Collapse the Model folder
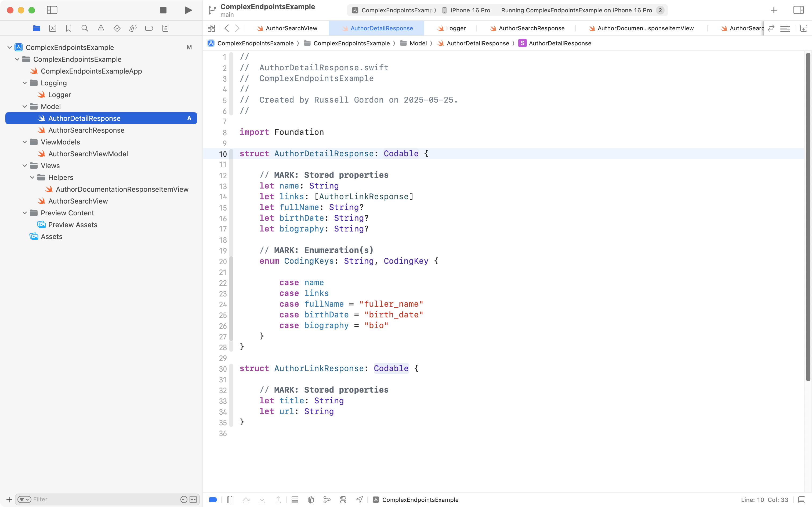812x507 pixels. [x=24, y=107]
